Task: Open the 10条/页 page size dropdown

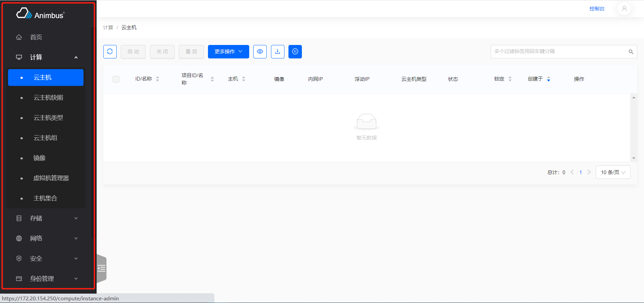Action: click(x=612, y=172)
